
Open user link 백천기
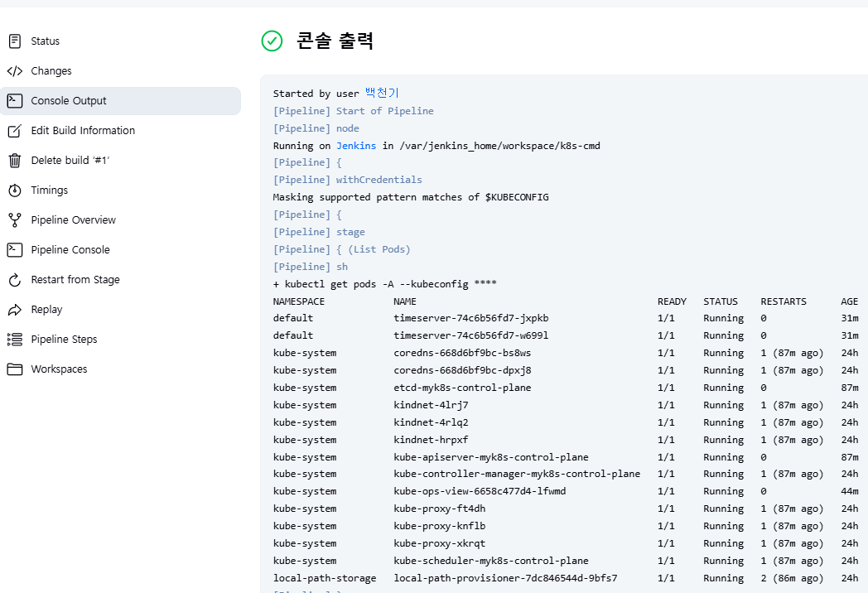382,93
